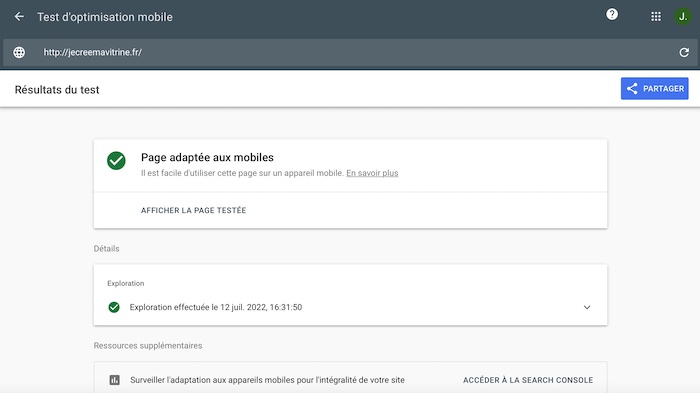The width and height of the screenshot is (700, 393).
Task: Open AFFICHER LA PAGE TESTÉE
Action: (x=193, y=210)
